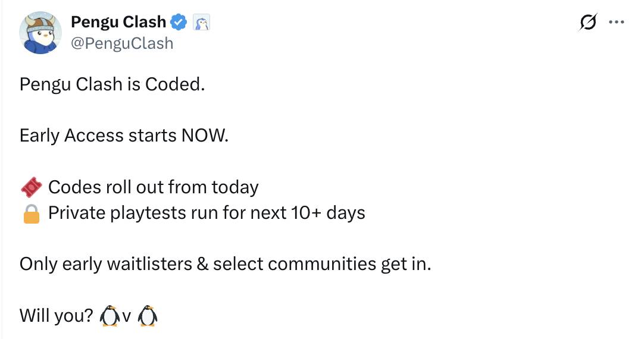Click the first penguin emoji after 'Will you?'
The image size is (644, 339).
point(110,316)
